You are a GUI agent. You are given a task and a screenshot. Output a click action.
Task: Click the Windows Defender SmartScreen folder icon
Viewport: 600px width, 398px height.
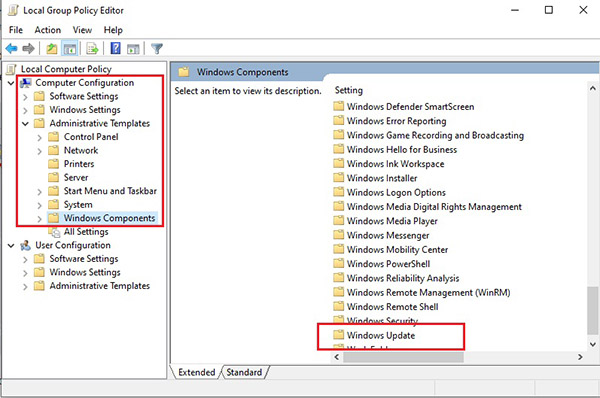pyautogui.click(x=338, y=106)
